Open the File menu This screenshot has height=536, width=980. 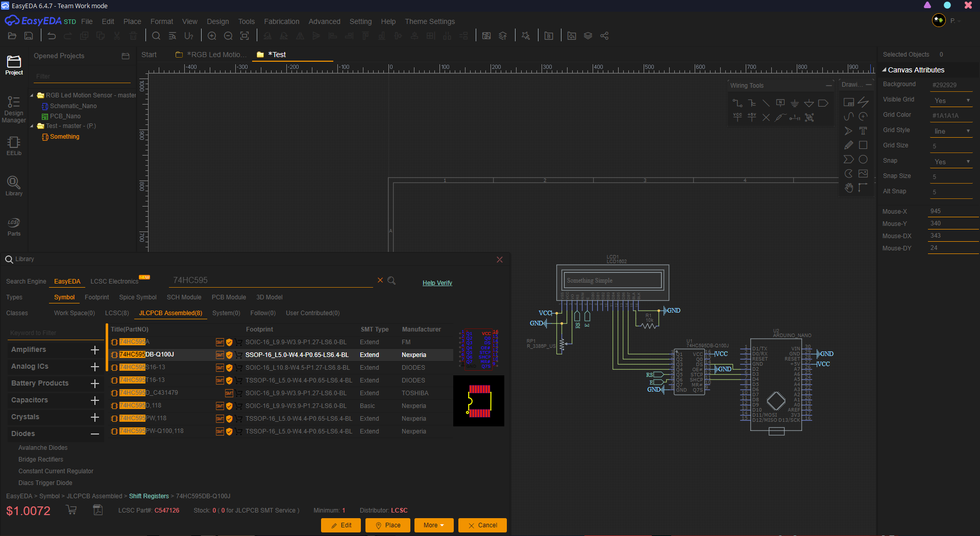pos(87,21)
